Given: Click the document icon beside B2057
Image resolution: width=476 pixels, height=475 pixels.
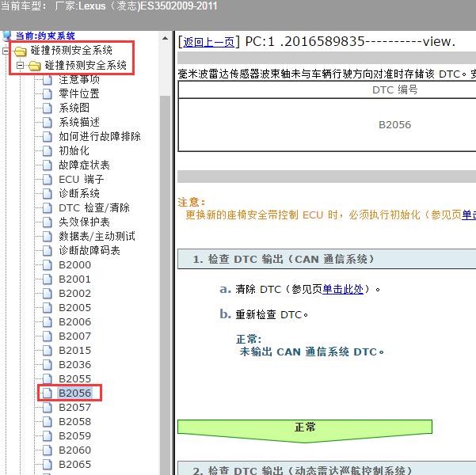Looking at the screenshot, I should point(47,408).
